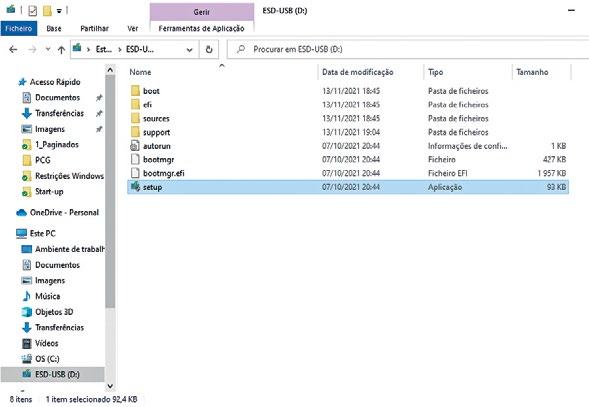Screen dimensions: 589x407
Task: Click the New folder quick access icon
Action: pyautogui.click(x=47, y=11)
